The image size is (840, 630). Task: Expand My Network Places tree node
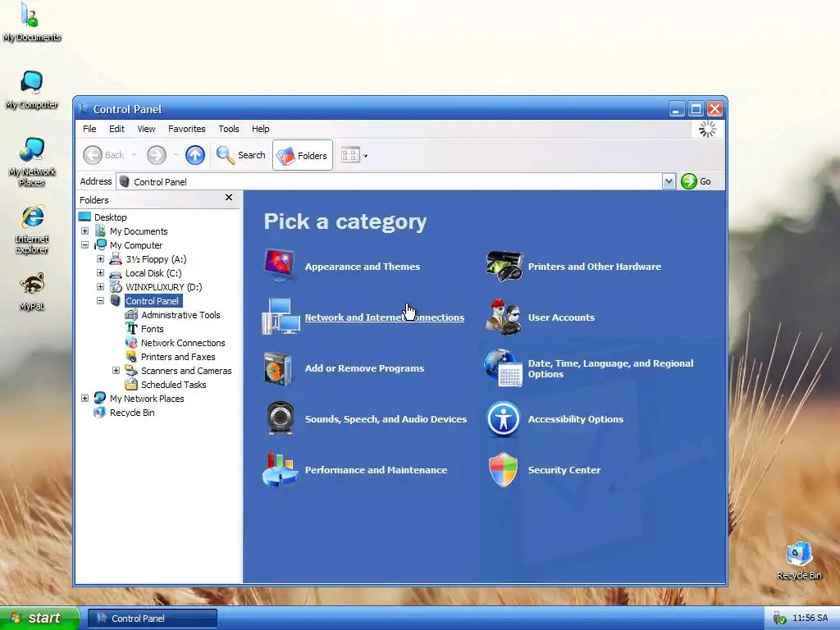click(84, 398)
